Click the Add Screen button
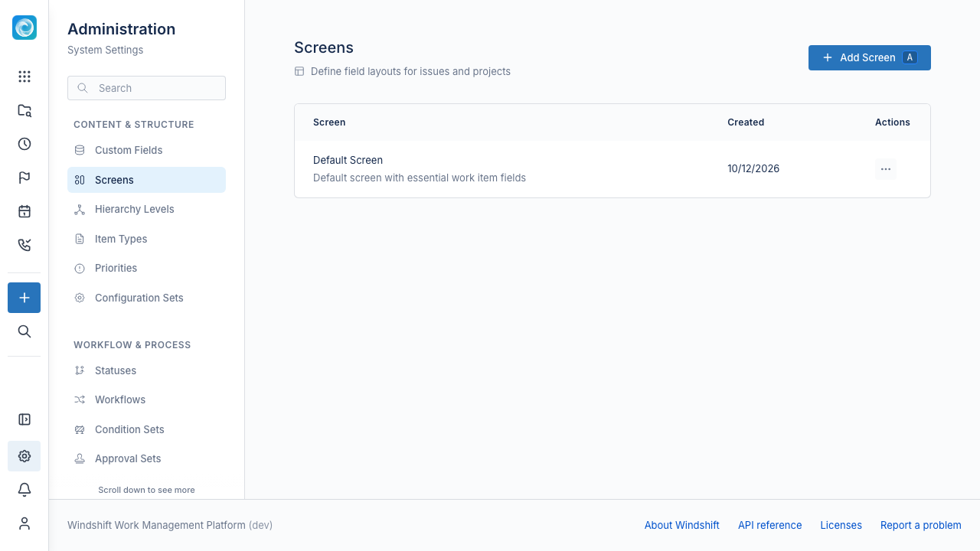The image size is (980, 551). [x=870, y=57]
